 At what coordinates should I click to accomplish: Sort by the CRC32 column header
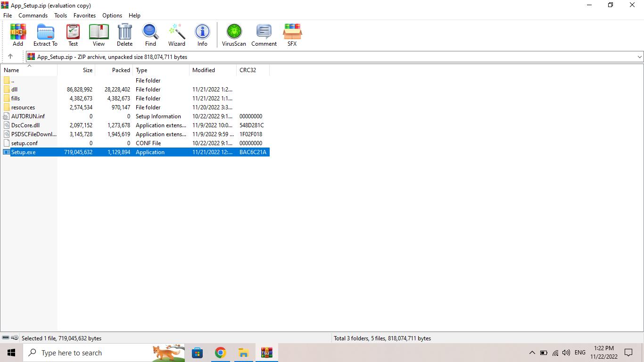[x=248, y=70]
